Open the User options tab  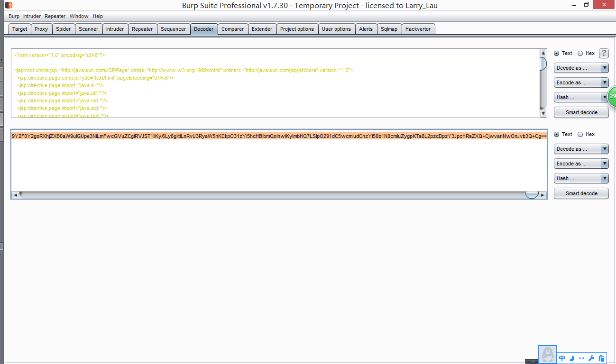pyautogui.click(x=337, y=29)
